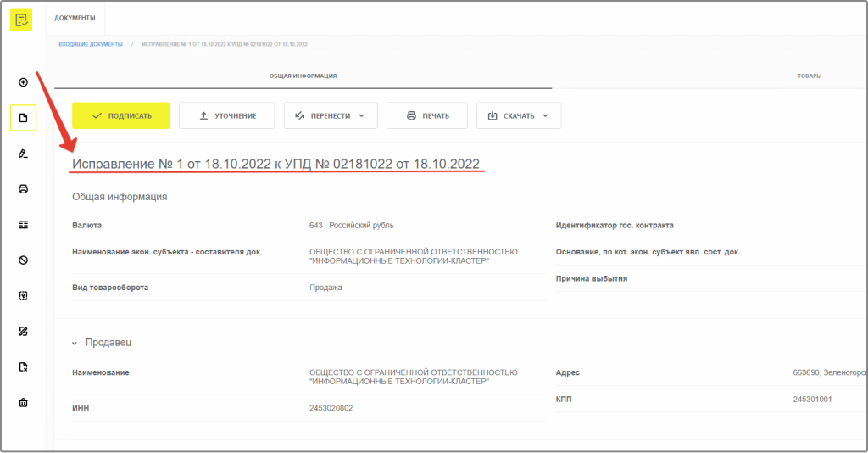Click the crossed-out pencil sidebar icon
This screenshot has height=453, width=868.
point(23,331)
